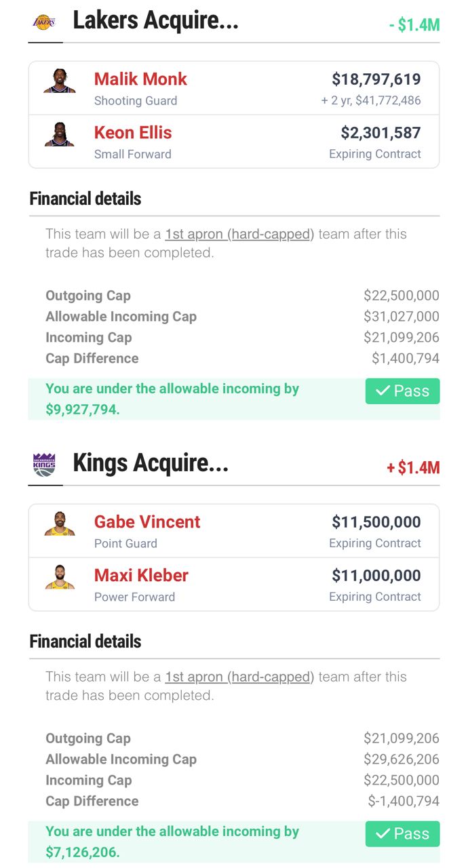Screen dimensions: 468x868
Task: Click the Lakers team logo
Action: click(45, 22)
